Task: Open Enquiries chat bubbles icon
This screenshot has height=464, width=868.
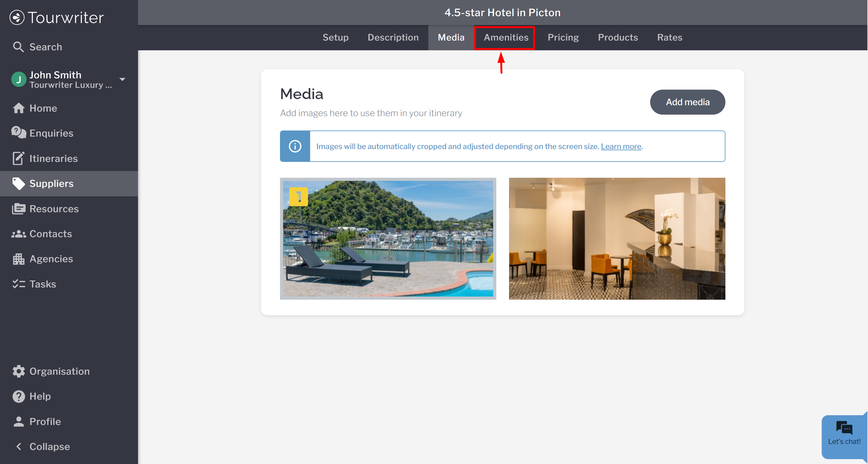Action: 19,133
